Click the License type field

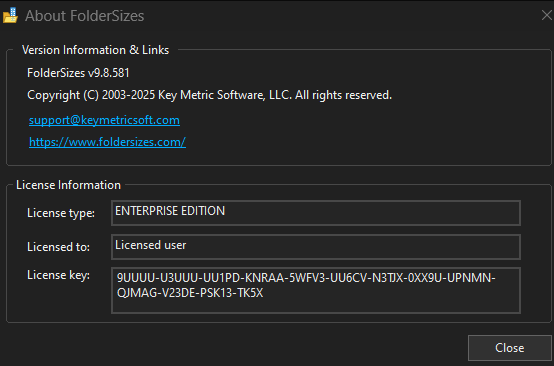tap(316, 213)
